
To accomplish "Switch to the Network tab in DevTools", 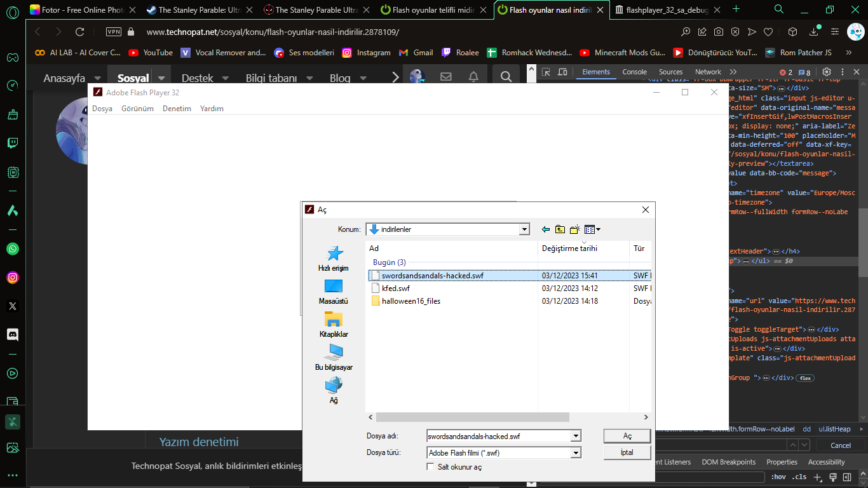I will pos(708,72).
